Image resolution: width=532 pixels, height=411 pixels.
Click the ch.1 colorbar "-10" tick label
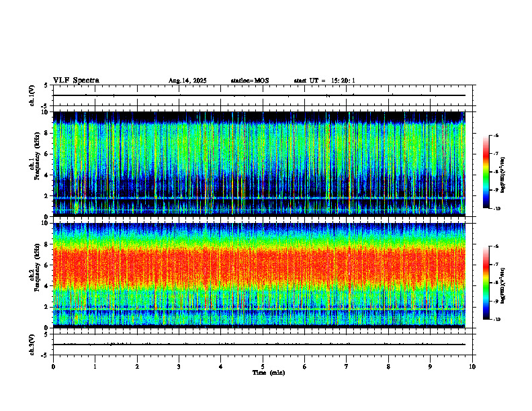coord(496,209)
